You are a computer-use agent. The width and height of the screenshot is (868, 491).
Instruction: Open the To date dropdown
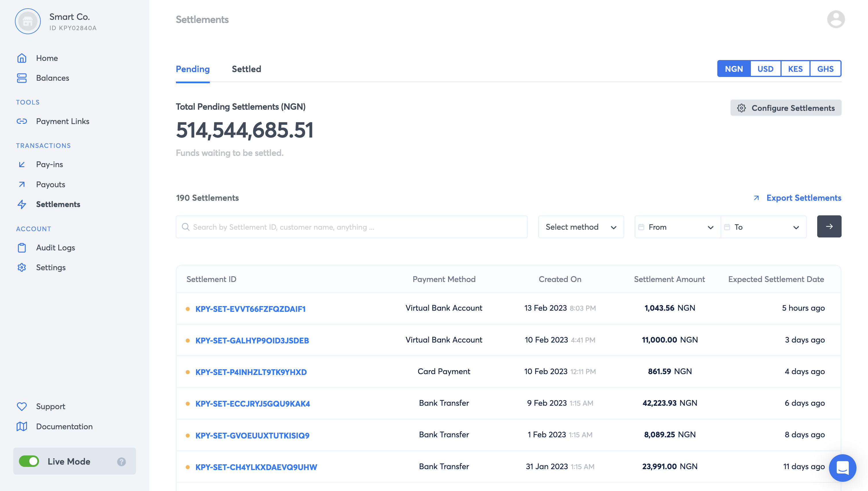[x=763, y=227]
